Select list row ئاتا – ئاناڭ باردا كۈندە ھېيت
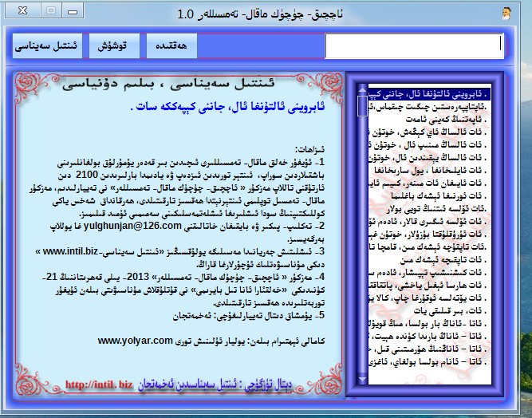Screen dimensions: 532x418 point(430,336)
